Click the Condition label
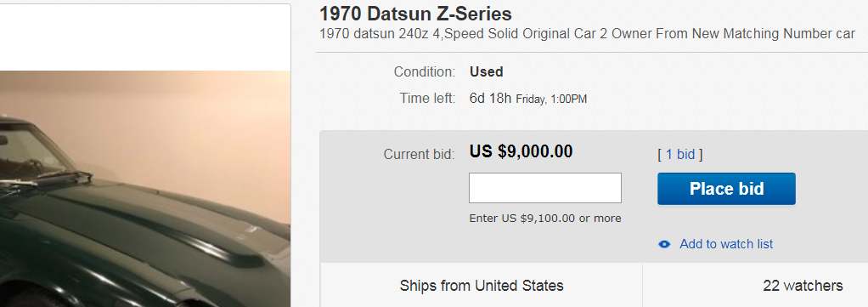Screen dimensions: 868x307 point(425,72)
